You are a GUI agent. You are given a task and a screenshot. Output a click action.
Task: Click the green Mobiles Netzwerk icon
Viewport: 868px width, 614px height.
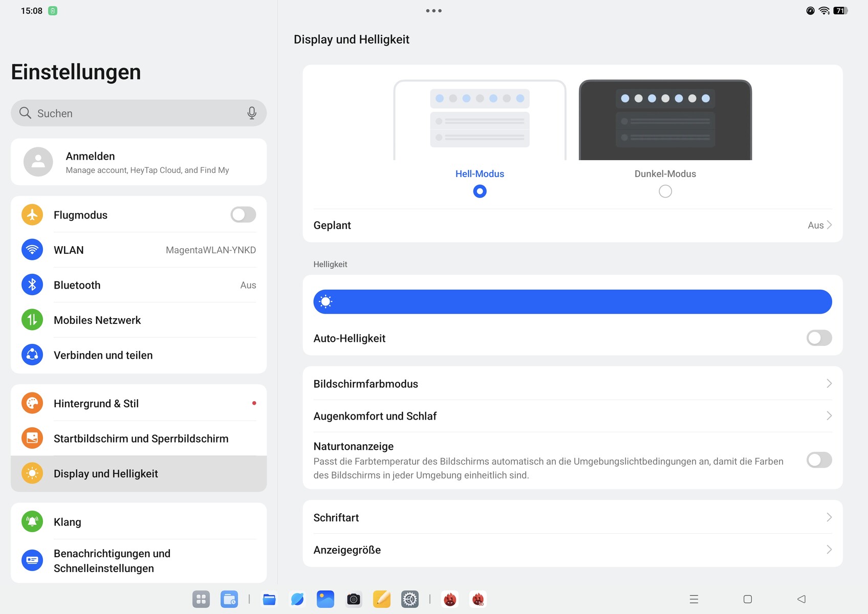coord(32,320)
